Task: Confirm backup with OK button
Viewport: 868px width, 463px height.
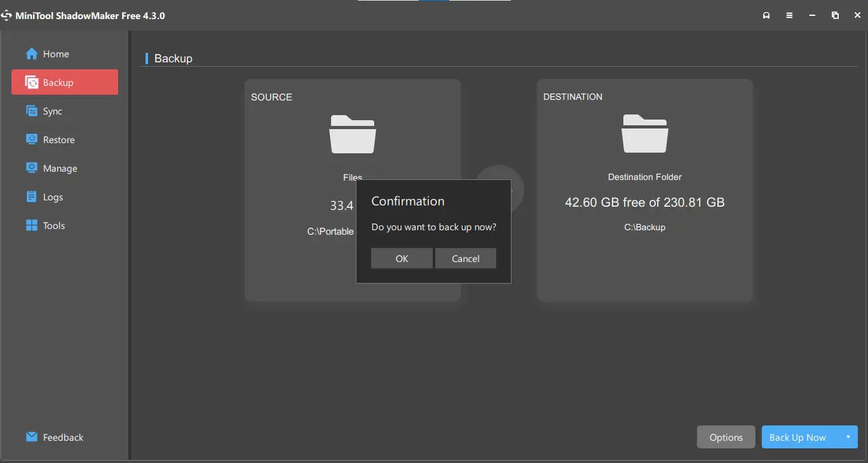Action: (x=402, y=259)
